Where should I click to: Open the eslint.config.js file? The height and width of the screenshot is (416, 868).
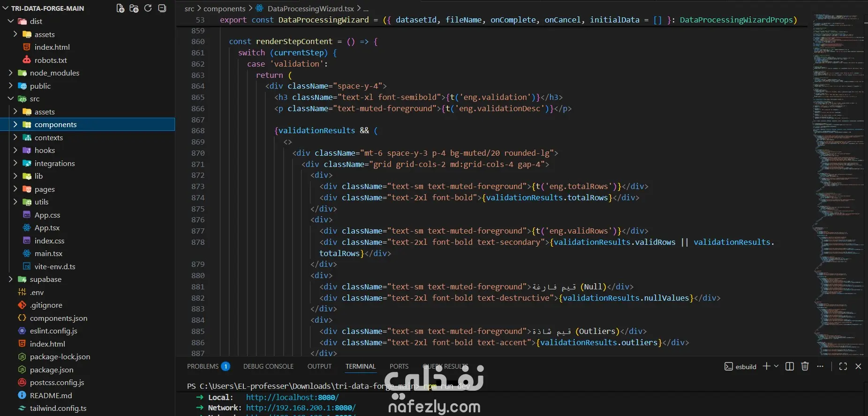[x=53, y=331]
